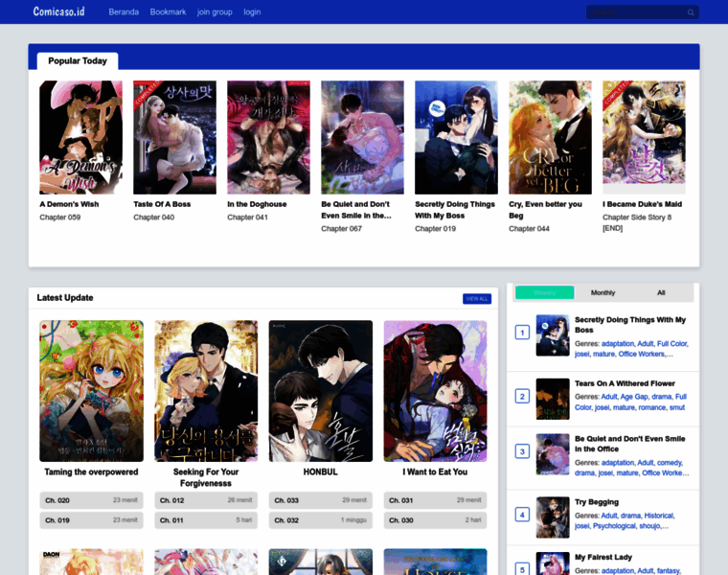Open In the Doghouse cover thumbnail

pyautogui.click(x=268, y=137)
